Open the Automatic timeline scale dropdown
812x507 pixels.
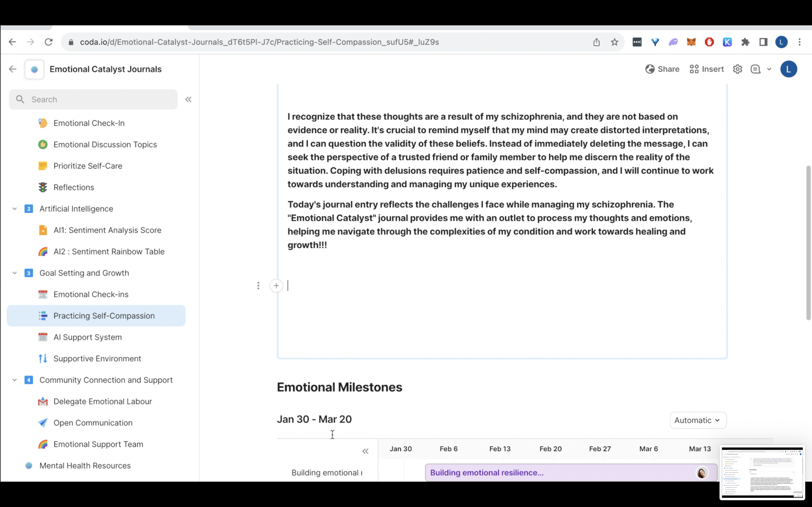pos(698,420)
